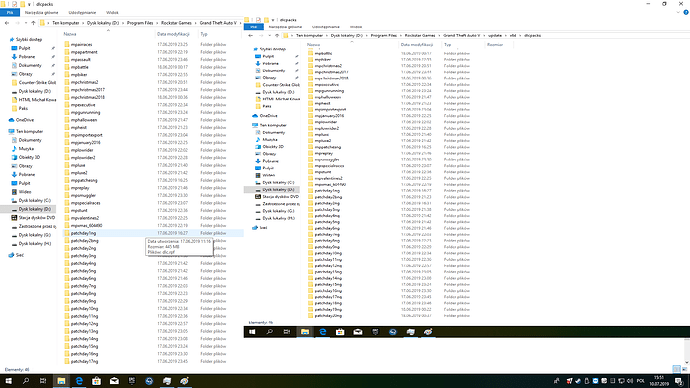The width and height of the screenshot is (690, 388).
Task: Open the pinned Pobrane in the left sidebar's quick access
Action: click(x=26, y=57)
